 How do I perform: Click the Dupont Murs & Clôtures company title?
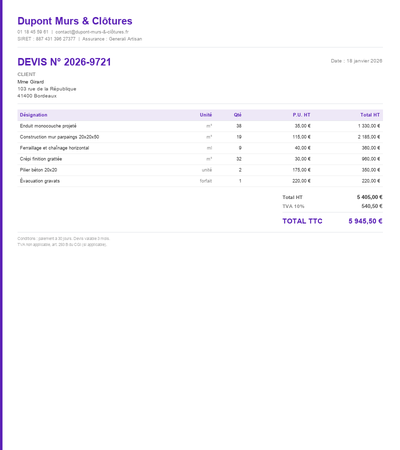point(75,21)
